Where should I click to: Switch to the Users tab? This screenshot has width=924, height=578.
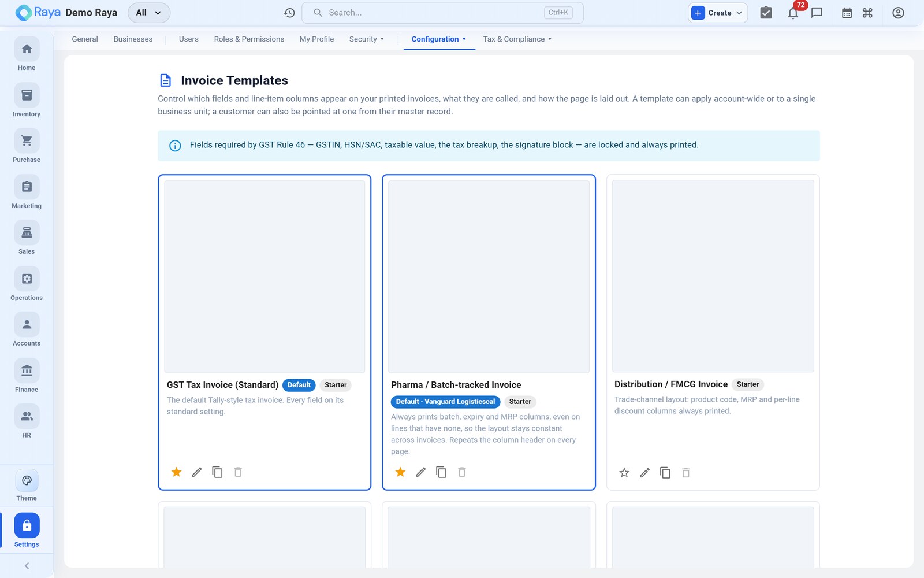[x=189, y=39]
